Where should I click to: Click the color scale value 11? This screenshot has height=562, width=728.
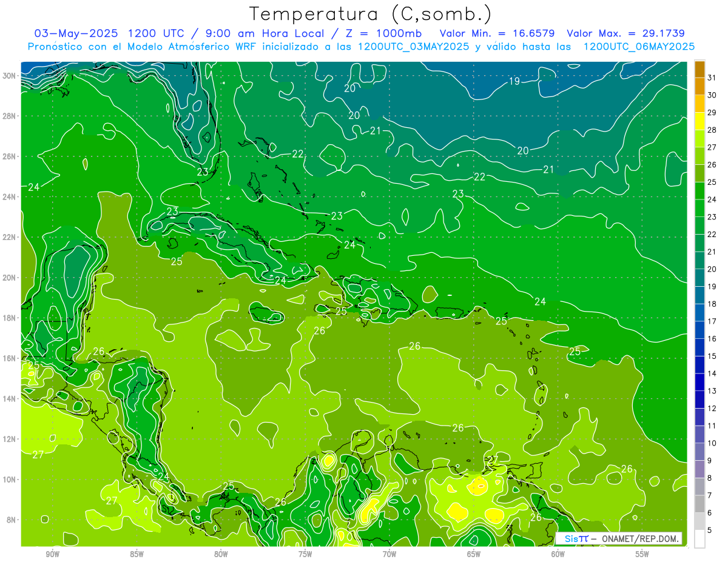pyautogui.click(x=712, y=426)
